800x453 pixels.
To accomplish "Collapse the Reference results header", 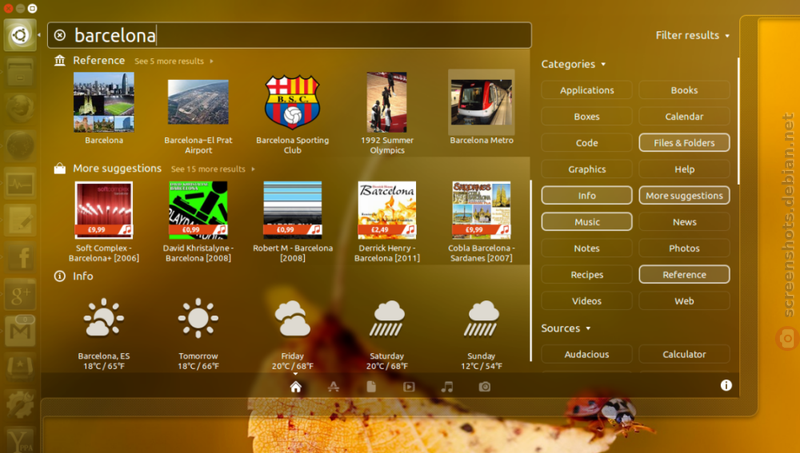I will (98, 61).
